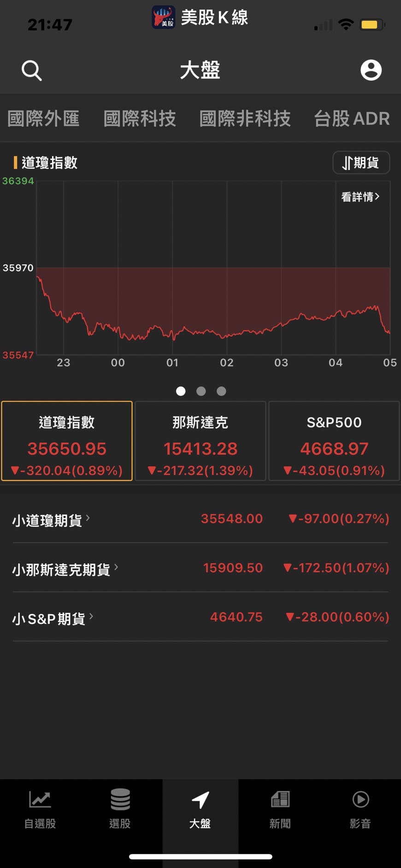The width and height of the screenshot is (401, 868).
Task: Select the 大盤 market arrow icon
Action: [x=200, y=800]
